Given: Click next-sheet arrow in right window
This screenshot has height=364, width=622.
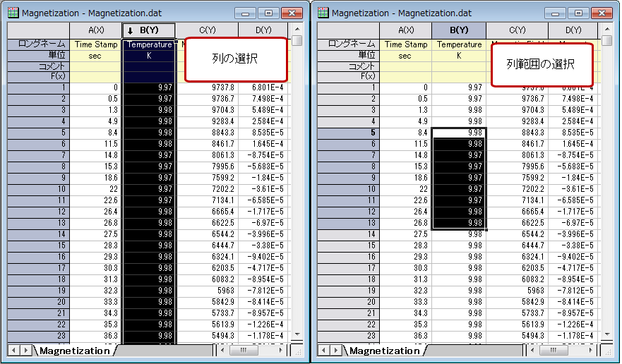Looking at the screenshot, I should click(x=335, y=351).
